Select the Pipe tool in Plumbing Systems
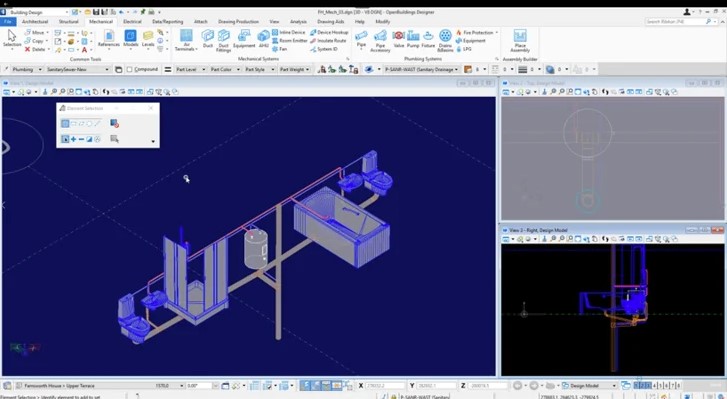 (361, 38)
